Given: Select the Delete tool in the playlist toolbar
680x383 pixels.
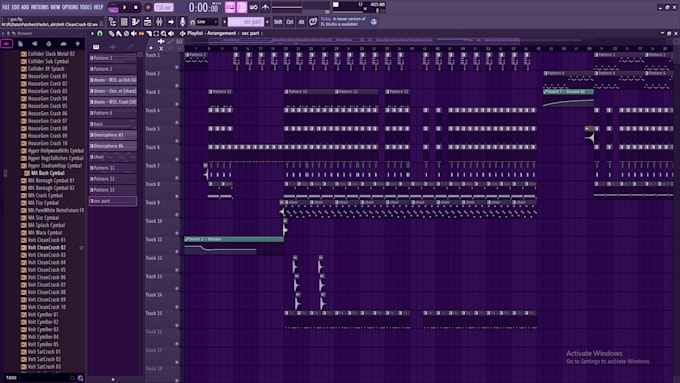Looking at the screenshot, I should tap(126, 33).
